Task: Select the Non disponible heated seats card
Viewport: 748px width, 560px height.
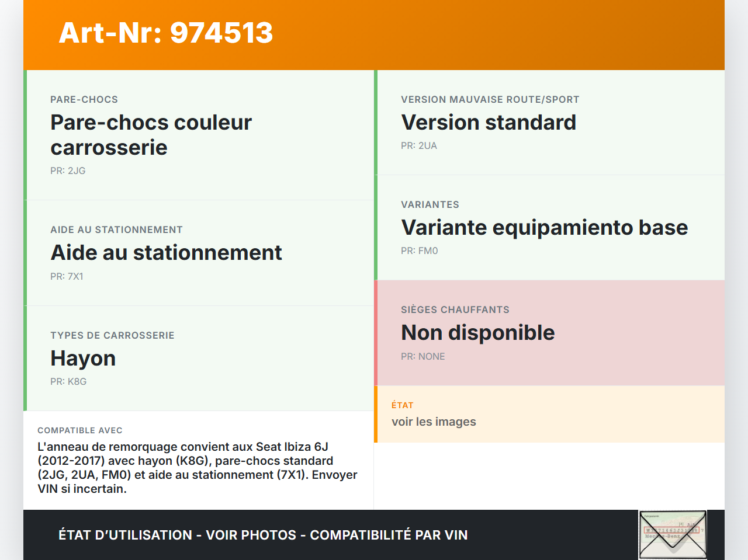Action: pos(549,333)
